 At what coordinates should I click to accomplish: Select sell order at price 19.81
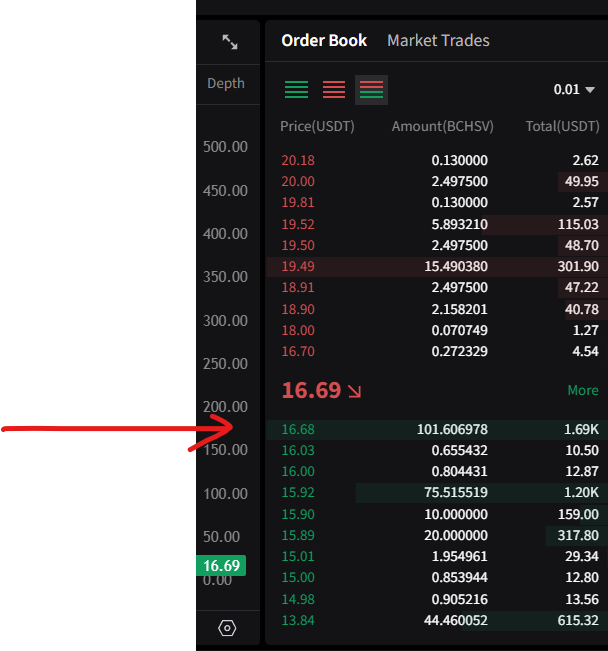click(437, 203)
